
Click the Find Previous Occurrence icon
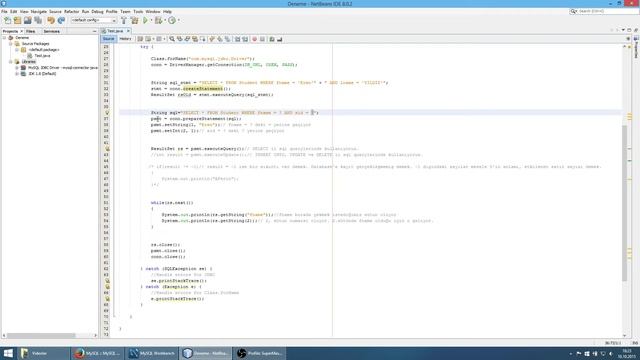[x=180, y=39]
